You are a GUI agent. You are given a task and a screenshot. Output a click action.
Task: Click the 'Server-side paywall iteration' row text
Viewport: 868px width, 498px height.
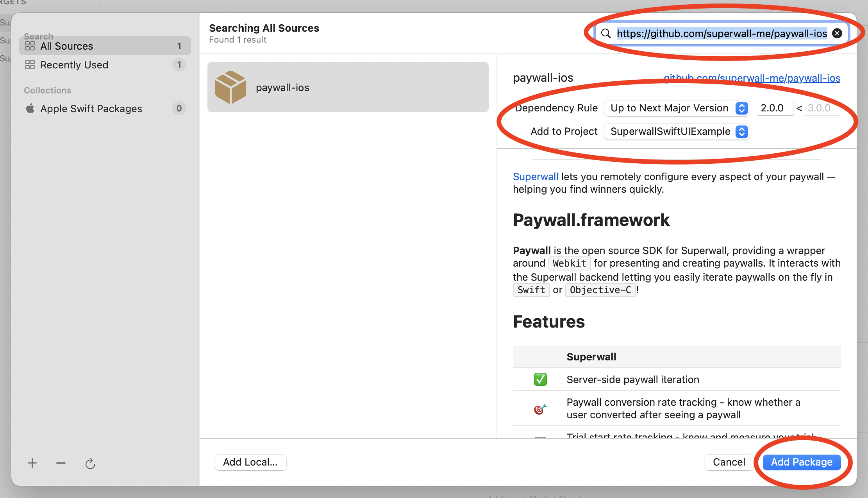[633, 379]
